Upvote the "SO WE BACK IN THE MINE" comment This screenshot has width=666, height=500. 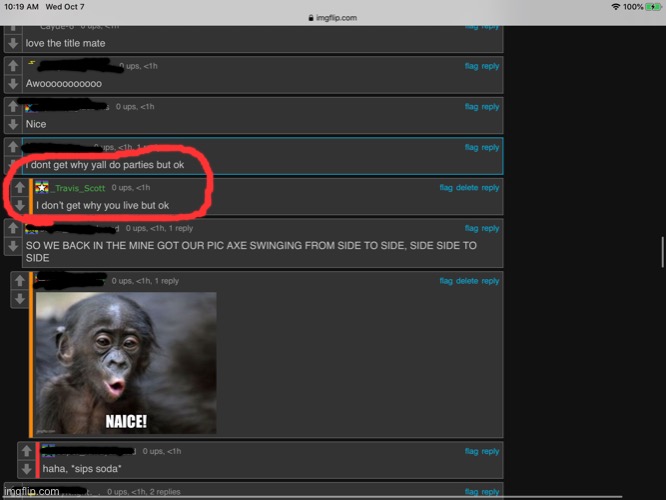tap(12, 229)
